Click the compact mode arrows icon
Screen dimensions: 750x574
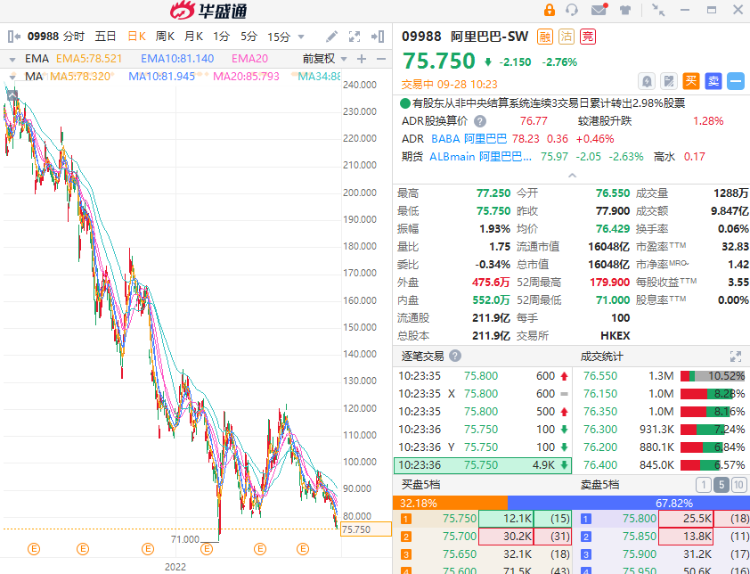[x=659, y=10]
